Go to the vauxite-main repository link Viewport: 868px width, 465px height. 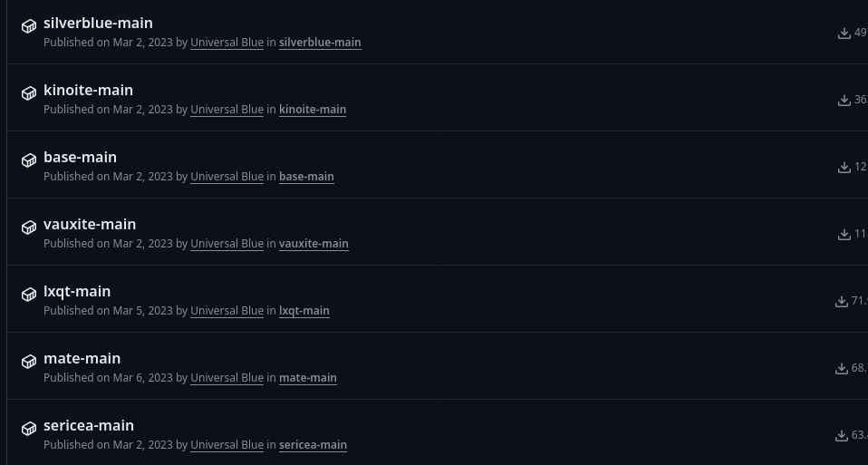313,244
